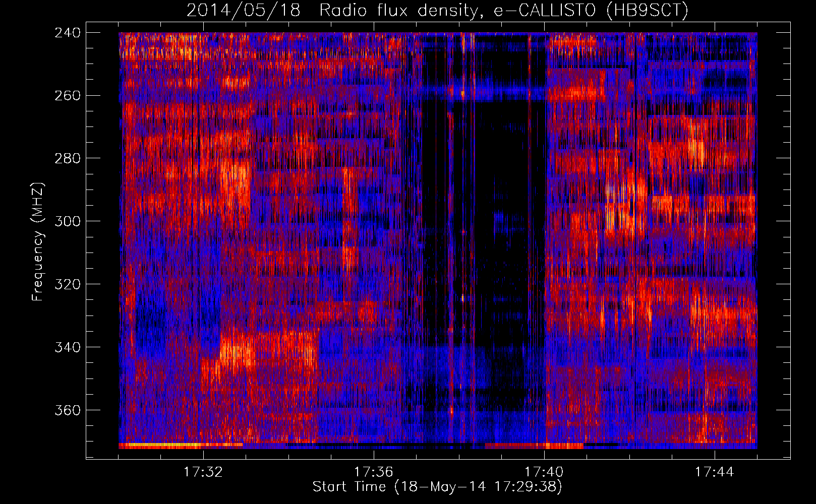Click the 'Frequency (MHZ)' y-axis label
This screenshot has height=504, width=816.
(38, 242)
